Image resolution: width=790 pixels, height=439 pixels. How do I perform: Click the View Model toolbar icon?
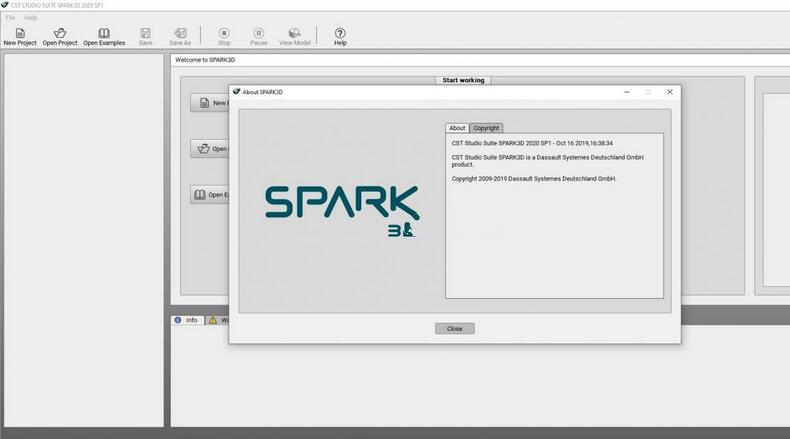295,37
